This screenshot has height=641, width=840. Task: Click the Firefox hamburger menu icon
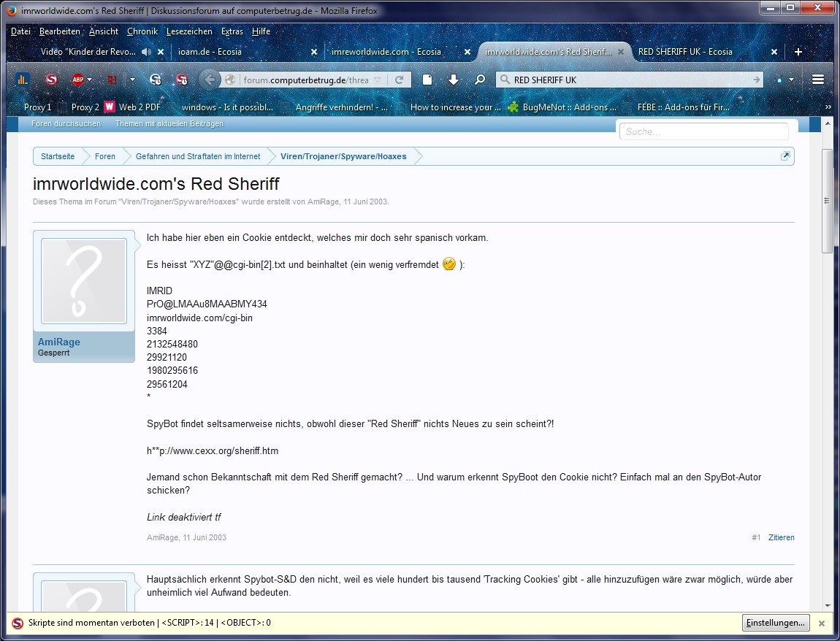818,80
